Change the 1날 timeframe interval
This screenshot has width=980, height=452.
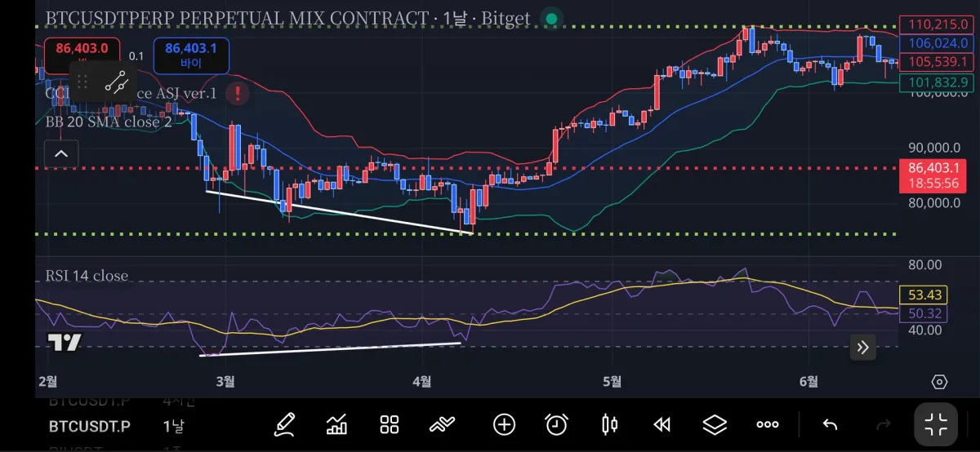173,426
